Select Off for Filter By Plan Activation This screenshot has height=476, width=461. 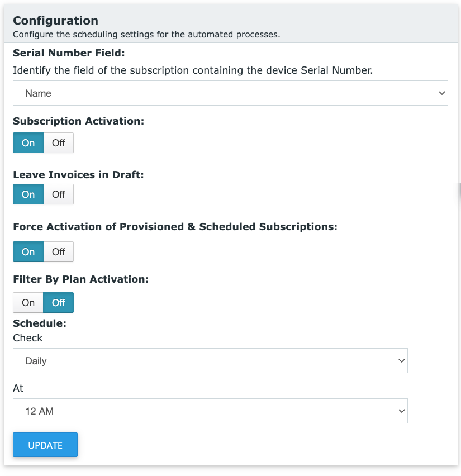(59, 302)
